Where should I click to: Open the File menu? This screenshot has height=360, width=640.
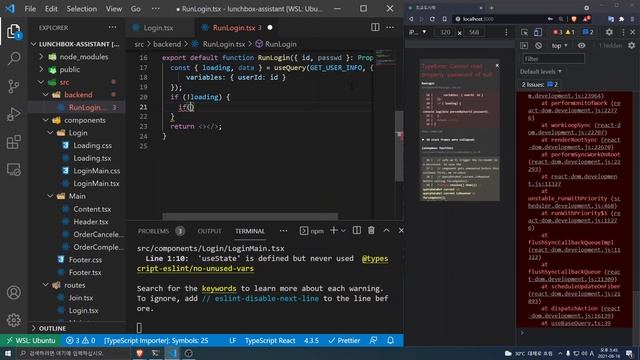pyautogui.click(x=30, y=9)
